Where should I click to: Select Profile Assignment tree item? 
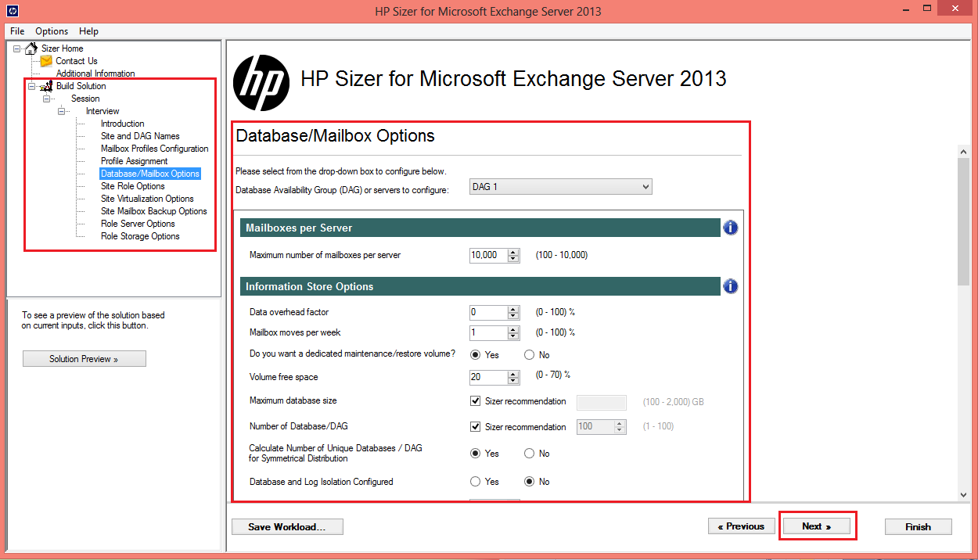pos(134,161)
